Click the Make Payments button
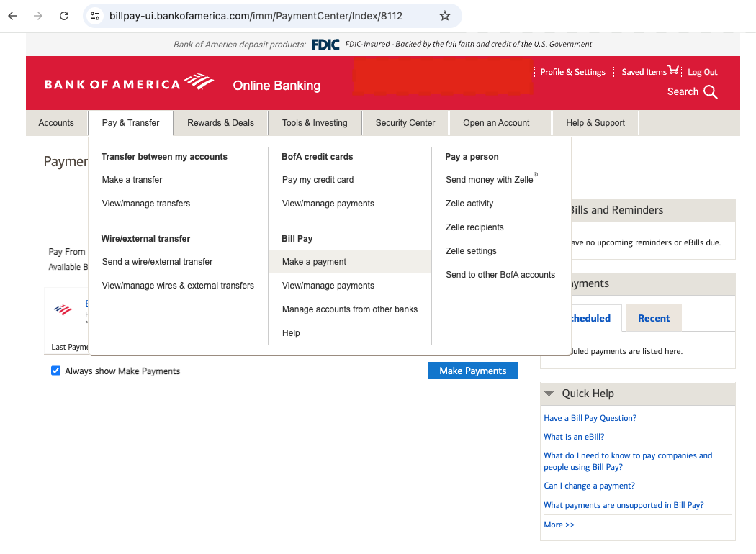Viewport: 756px width, 554px height. point(473,371)
